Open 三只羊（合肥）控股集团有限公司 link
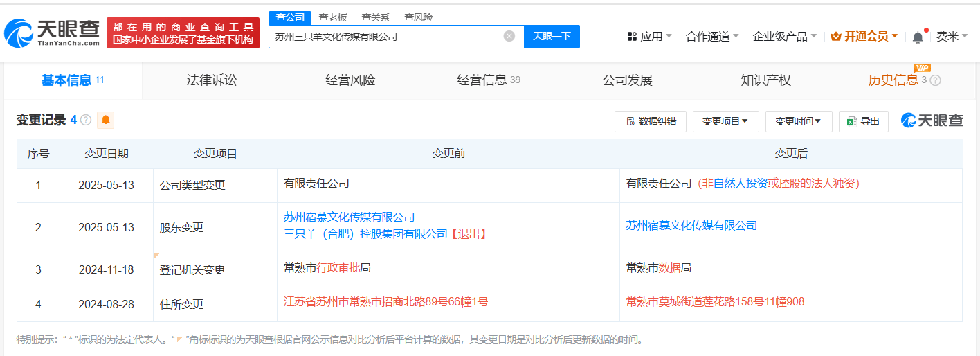Screen dimensions: 980x356 [x=366, y=234]
